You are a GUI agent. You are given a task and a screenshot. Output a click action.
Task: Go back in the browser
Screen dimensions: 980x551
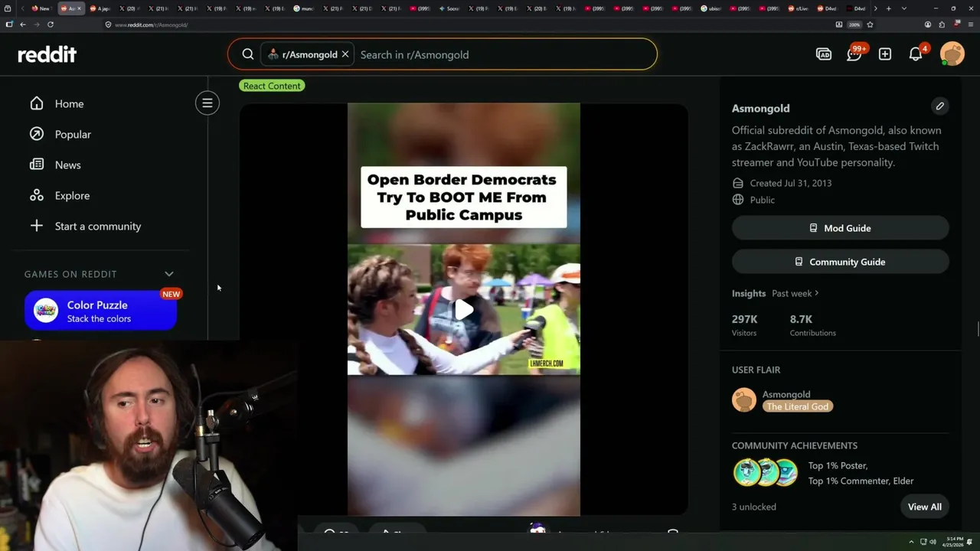pyautogui.click(x=23, y=24)
